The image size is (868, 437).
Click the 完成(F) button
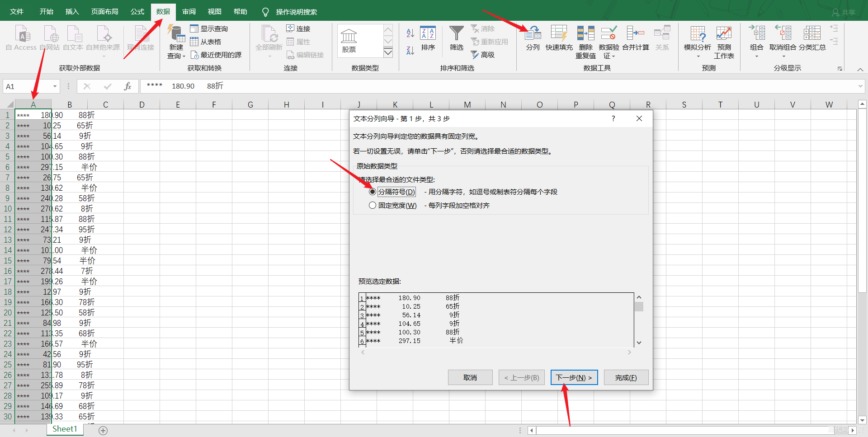coord(626,377)
